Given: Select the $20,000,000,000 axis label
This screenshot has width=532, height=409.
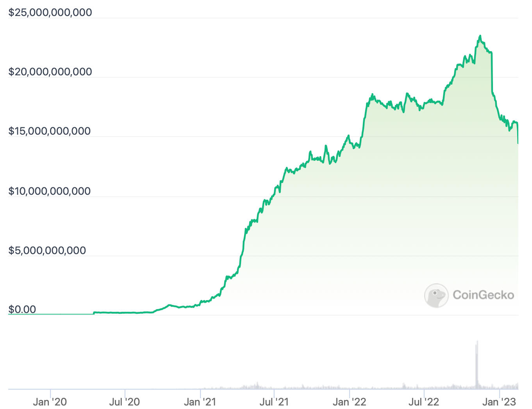Looking at the screenshot, I should pos(50,72).
